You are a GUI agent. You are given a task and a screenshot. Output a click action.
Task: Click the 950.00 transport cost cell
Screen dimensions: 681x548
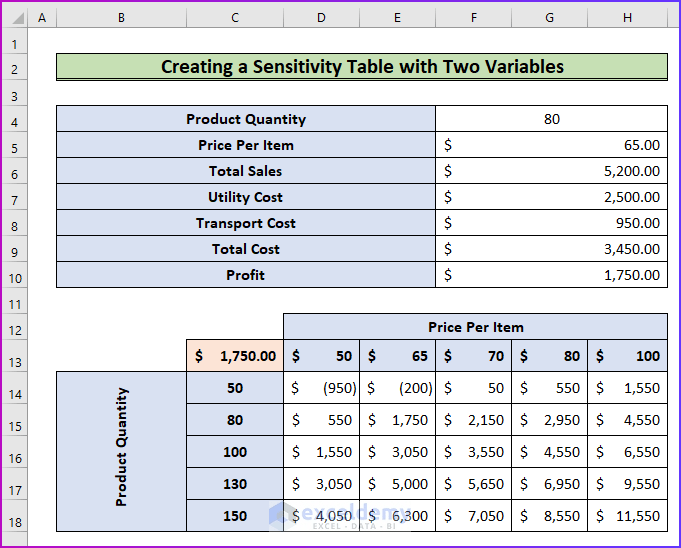pos(552,223)
